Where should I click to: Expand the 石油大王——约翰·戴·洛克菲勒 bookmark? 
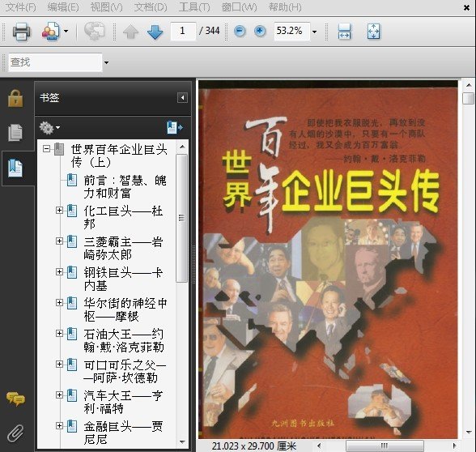click(60, 333)
